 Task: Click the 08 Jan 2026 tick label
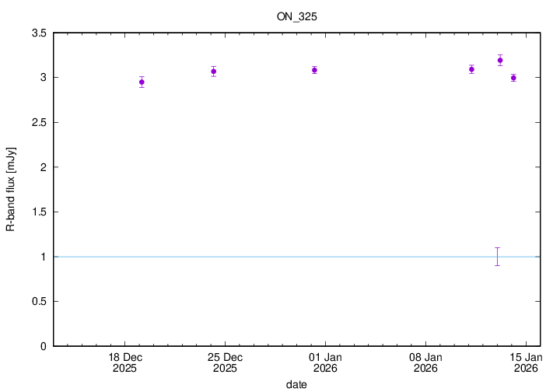pos(425,362)
